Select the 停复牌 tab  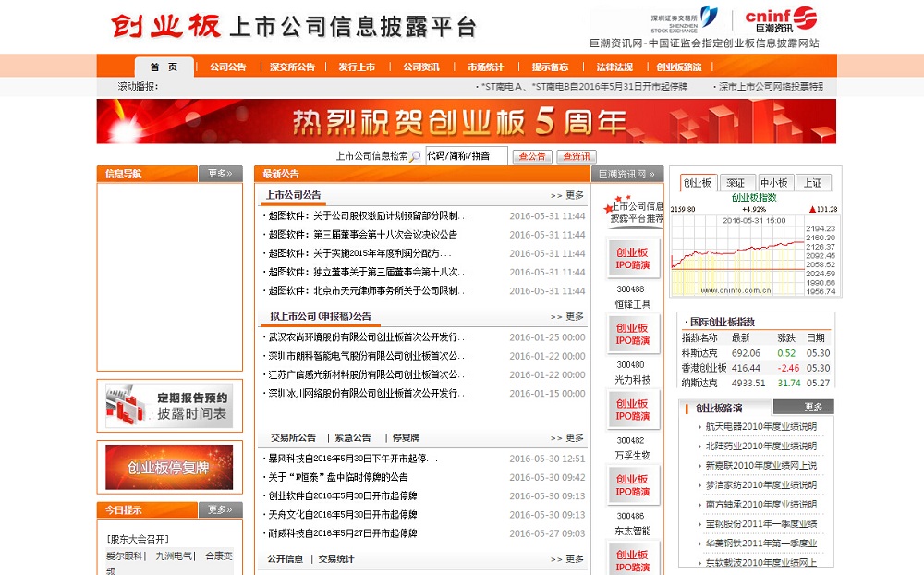coord(406,437)
